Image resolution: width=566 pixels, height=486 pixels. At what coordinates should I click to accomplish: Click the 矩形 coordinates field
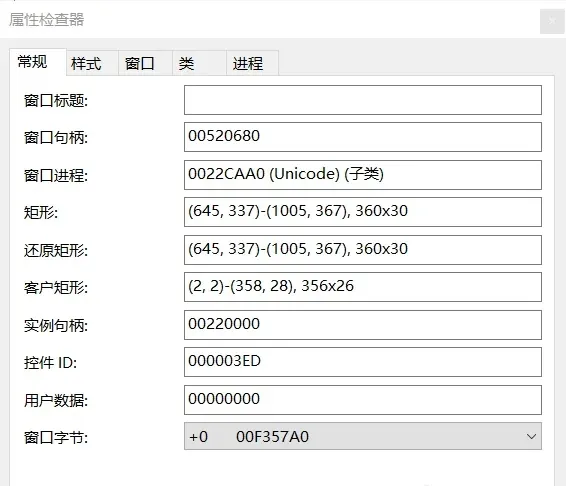(363, 212)
